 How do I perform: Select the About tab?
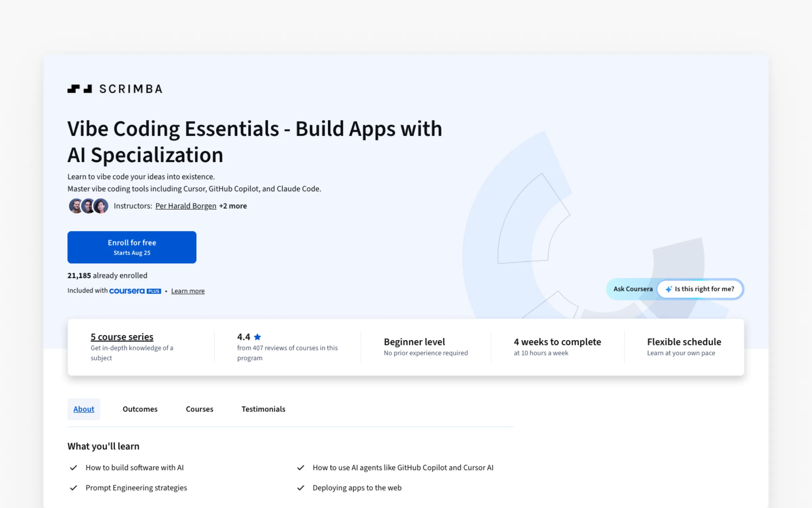tap(84, 409)
